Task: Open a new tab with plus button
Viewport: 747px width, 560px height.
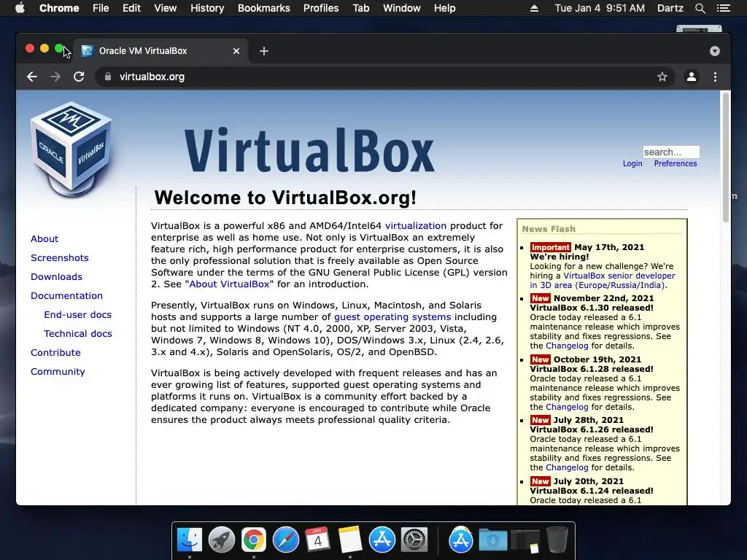Action: (264, 51)
